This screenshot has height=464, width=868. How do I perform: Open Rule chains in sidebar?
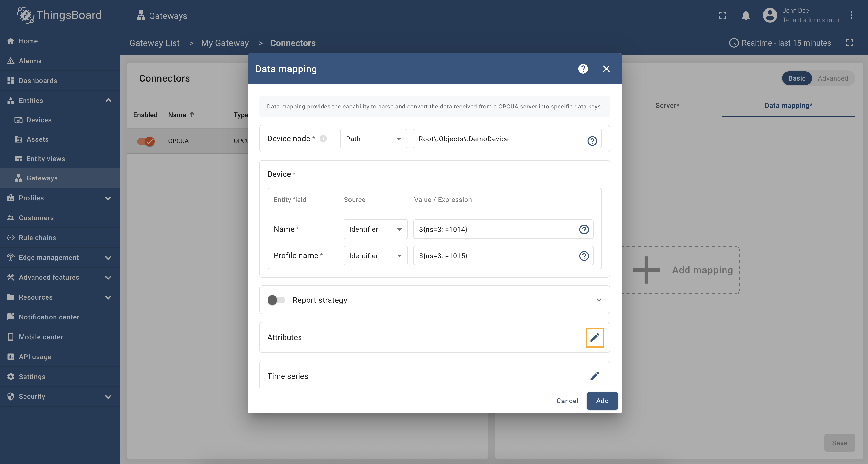pos(37,237)
